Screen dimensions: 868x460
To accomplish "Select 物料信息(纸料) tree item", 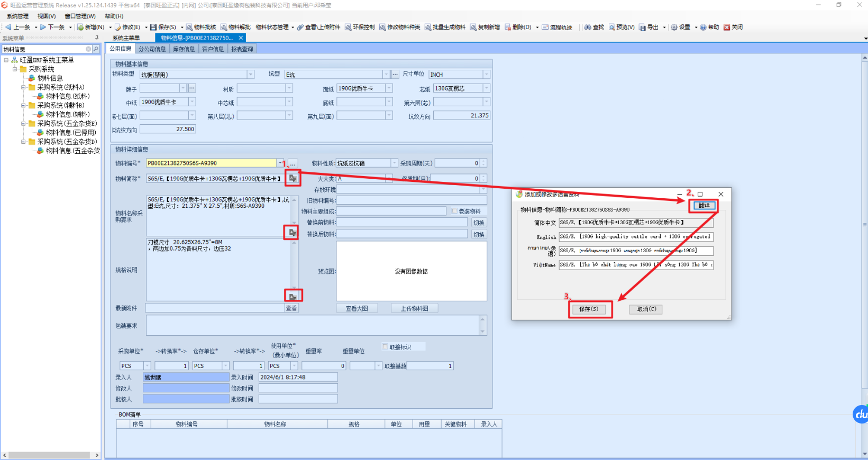I will pyautogui.click(x=68, y=96).
